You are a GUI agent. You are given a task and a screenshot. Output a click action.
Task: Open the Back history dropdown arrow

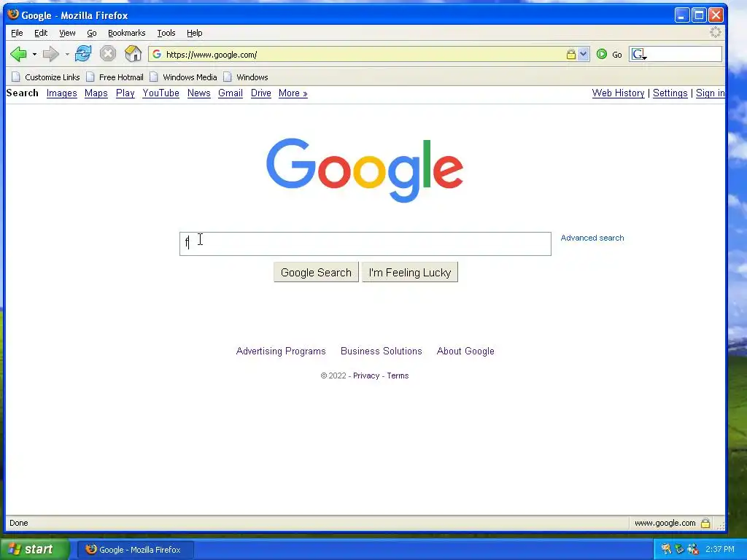[34, 54]
